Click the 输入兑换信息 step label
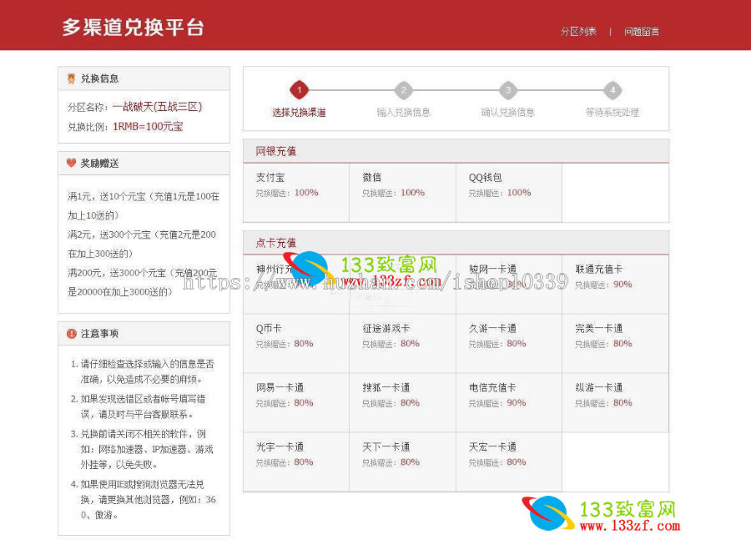 (x=403, y=113)
